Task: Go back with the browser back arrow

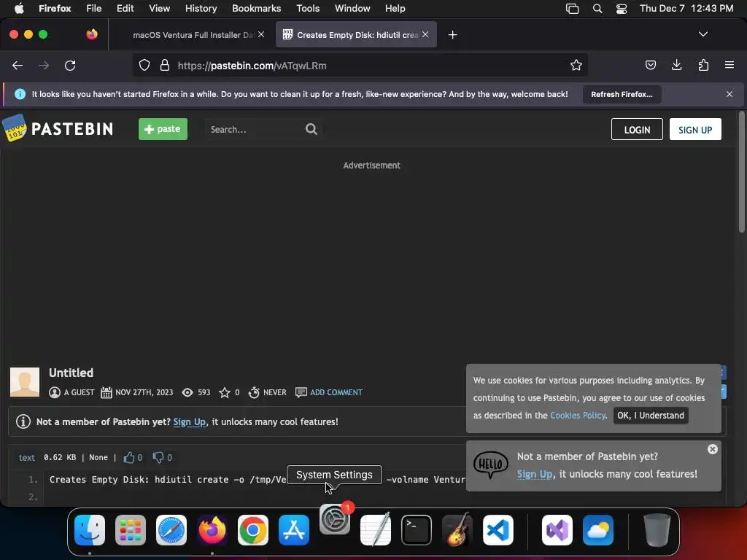Action: (18, 65)
